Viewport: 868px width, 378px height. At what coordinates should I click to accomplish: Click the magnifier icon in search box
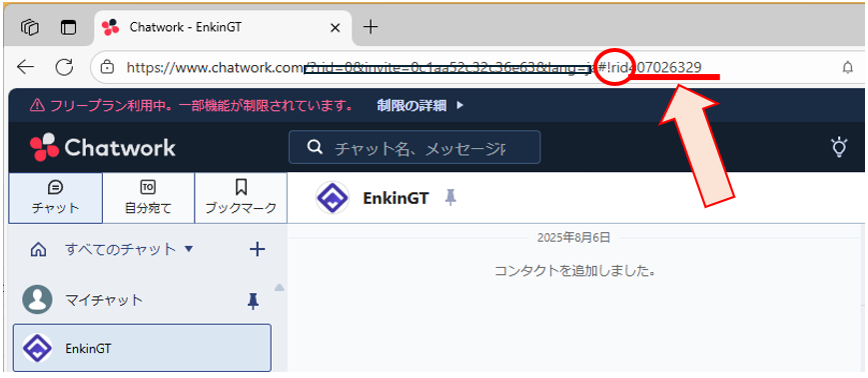315,147
